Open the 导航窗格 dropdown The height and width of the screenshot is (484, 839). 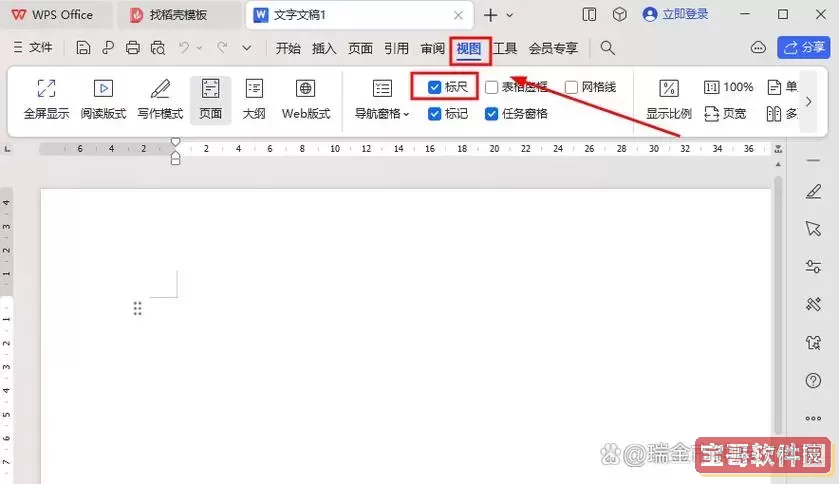coord(382,99)
